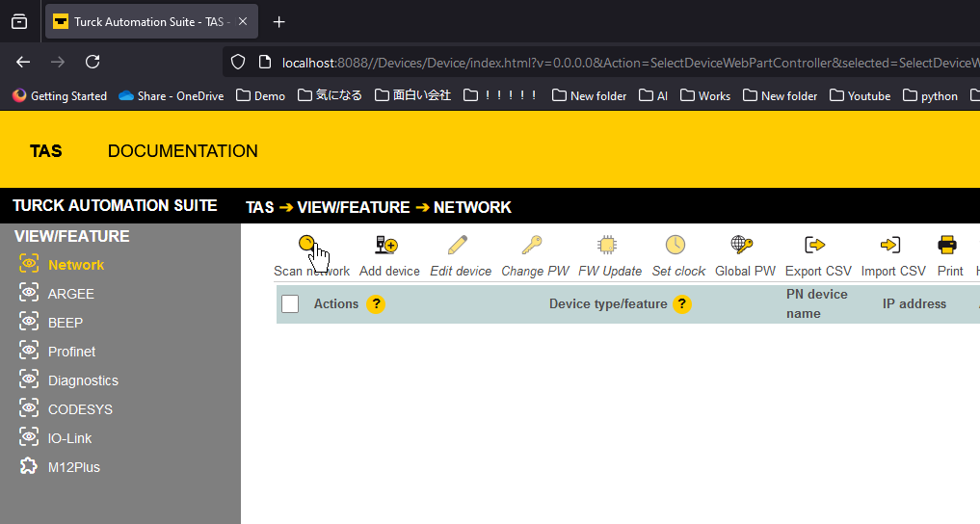980x524 pixels.
Task: Open the Demo bookmark folder
Action: coord(260,95)
